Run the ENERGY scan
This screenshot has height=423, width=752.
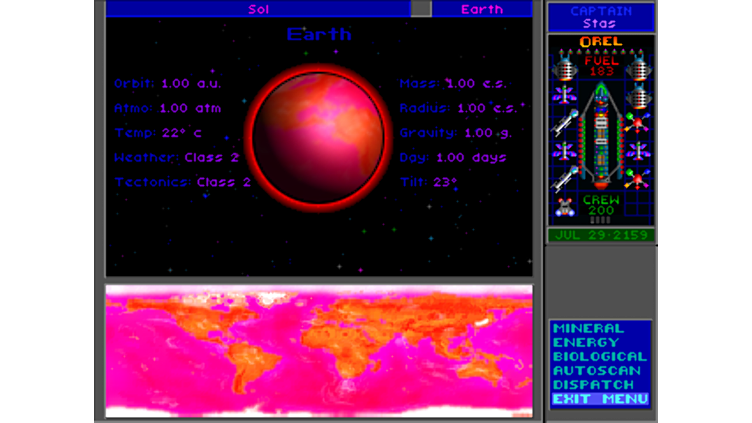586,342
